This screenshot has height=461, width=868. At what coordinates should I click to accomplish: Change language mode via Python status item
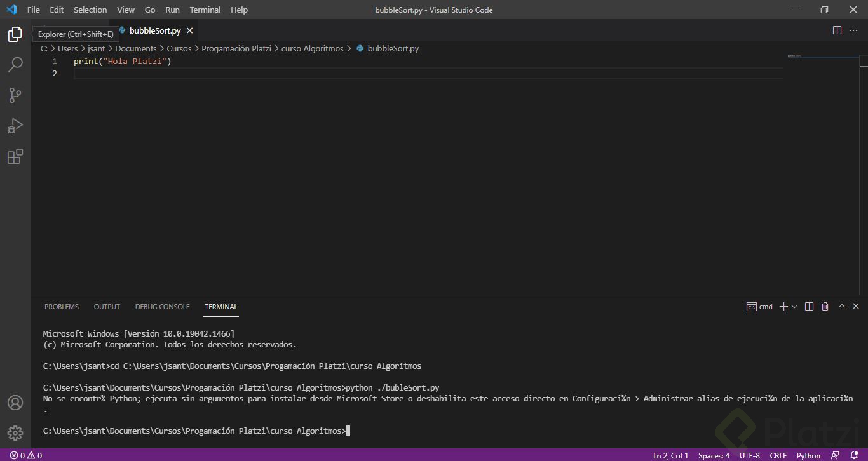pos(808,455)
